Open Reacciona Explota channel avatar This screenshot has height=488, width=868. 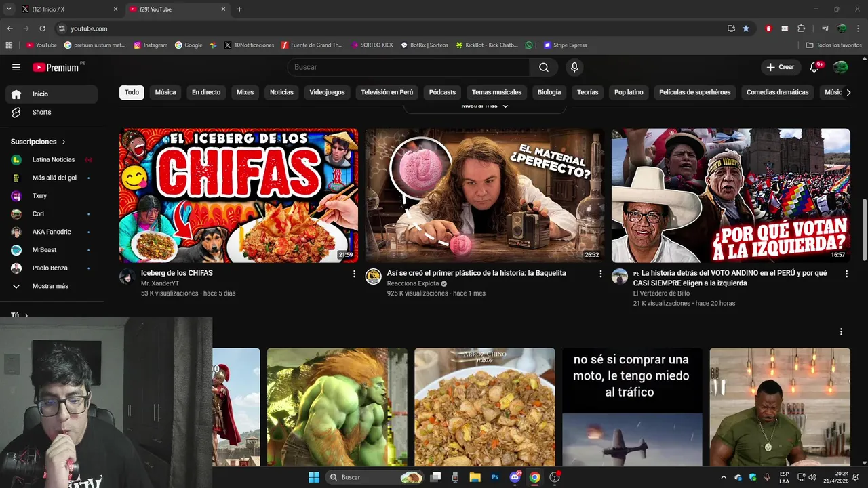click(374, 277)
